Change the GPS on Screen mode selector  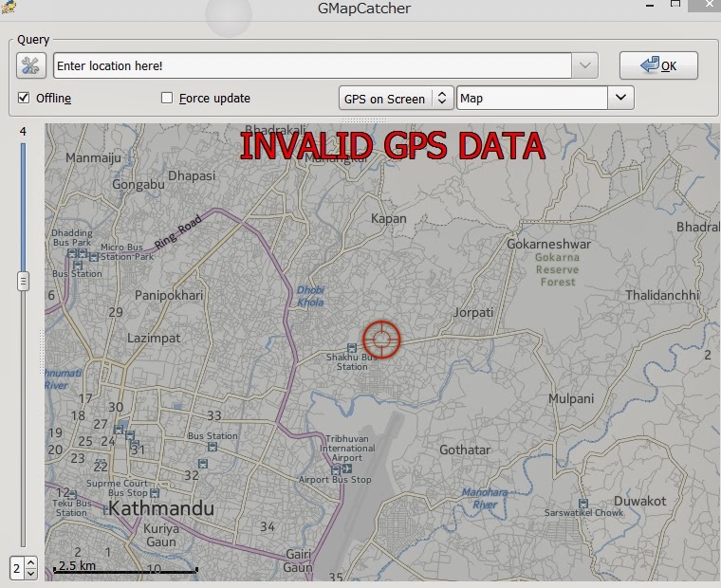[x=396, y=98]
